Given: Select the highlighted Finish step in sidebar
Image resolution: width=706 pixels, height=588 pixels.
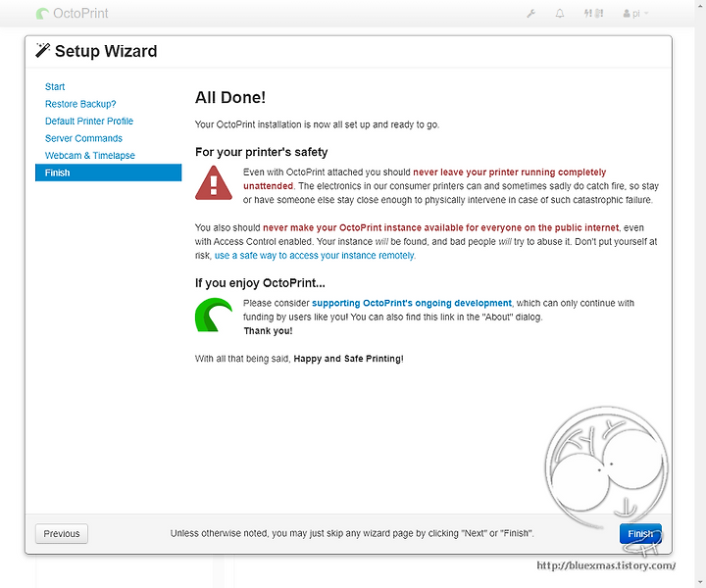Looking at the screenshot, I should coord(109,172).
